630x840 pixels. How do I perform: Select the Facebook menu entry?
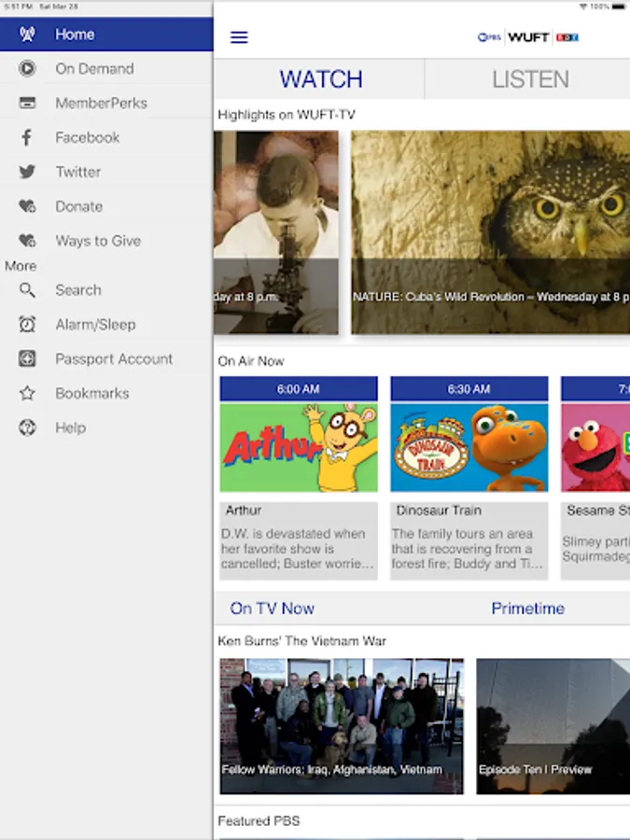(x=106, y=138)
